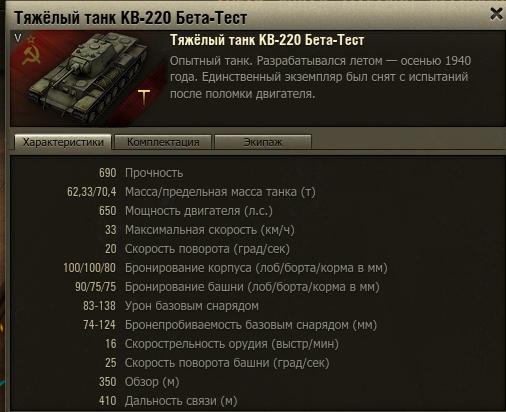Select the Бронирование башни stat line
The width and height of the screenshot is (506, 412).
[227, 287]
